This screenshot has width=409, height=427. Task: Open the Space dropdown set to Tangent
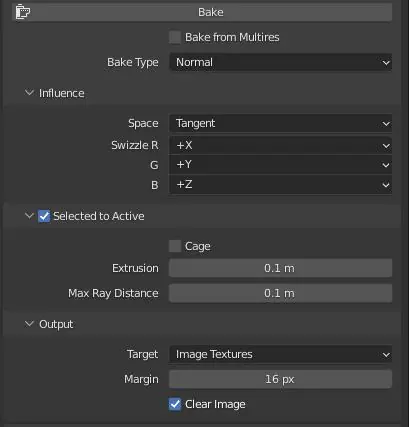point(280,123)
